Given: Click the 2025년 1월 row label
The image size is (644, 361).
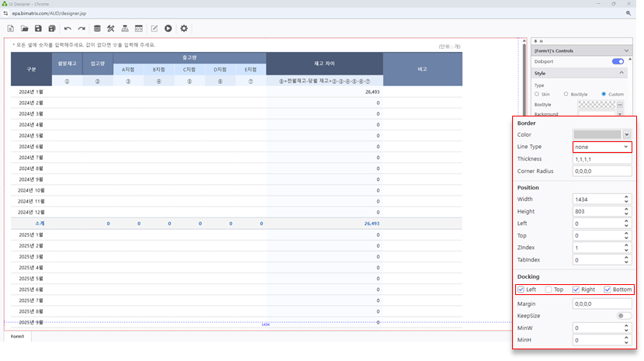Looking at the screenshot, I should pos(31,234).
